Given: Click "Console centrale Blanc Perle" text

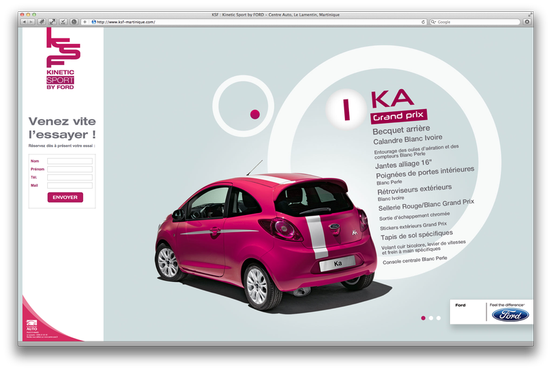Looking at the screenshot, I should pos(415,260).
